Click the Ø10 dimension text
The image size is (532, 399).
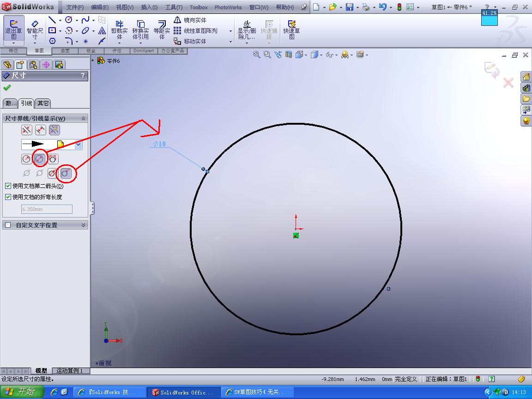pyautogui.click(x=159, y=144)
